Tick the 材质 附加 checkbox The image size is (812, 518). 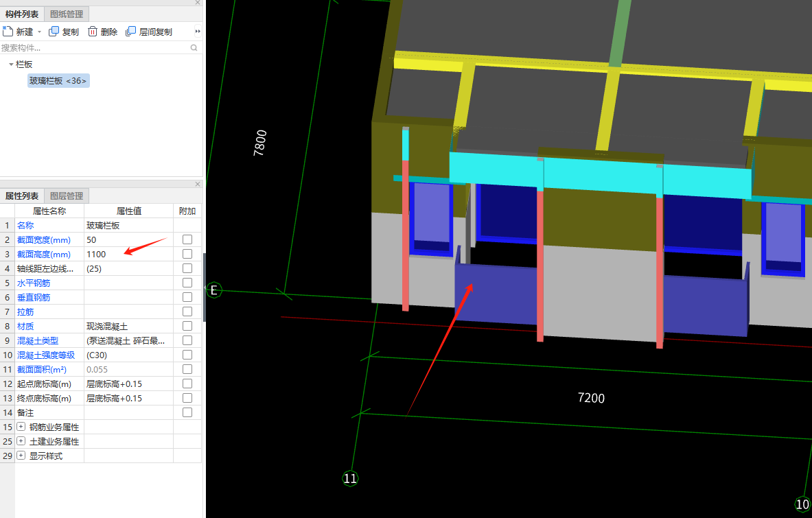point(187,326)
